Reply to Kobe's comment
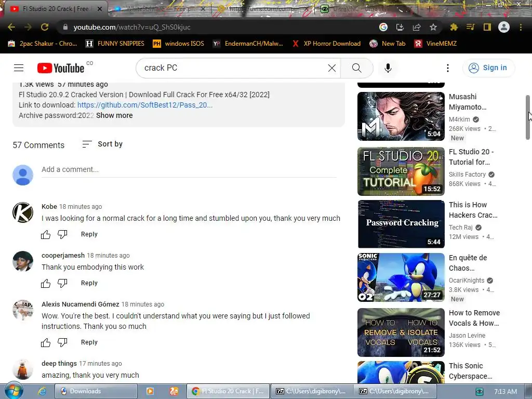This screenshot has width=532, height=399. [x=89, y=234]
